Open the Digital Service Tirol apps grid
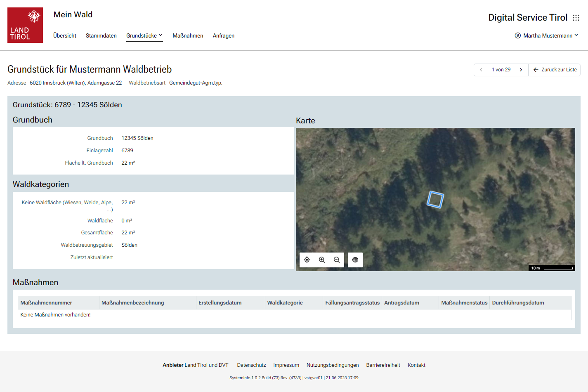 [x=576, y=18]
